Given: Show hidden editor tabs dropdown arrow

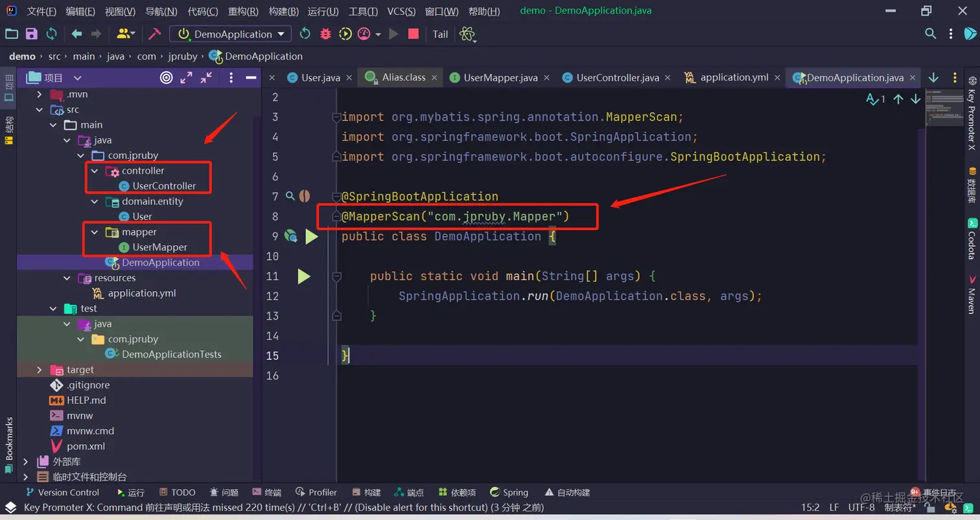Looking at the screenshot, I should tap(933, 77).
